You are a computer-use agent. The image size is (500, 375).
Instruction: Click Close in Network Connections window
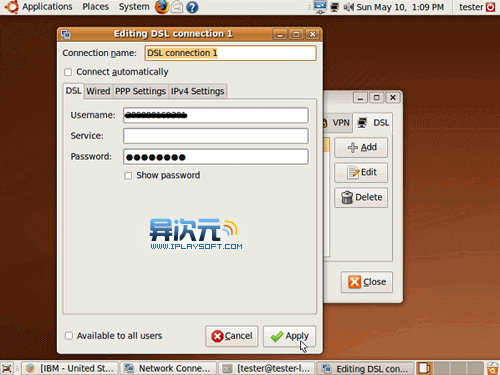coord(367,282)
